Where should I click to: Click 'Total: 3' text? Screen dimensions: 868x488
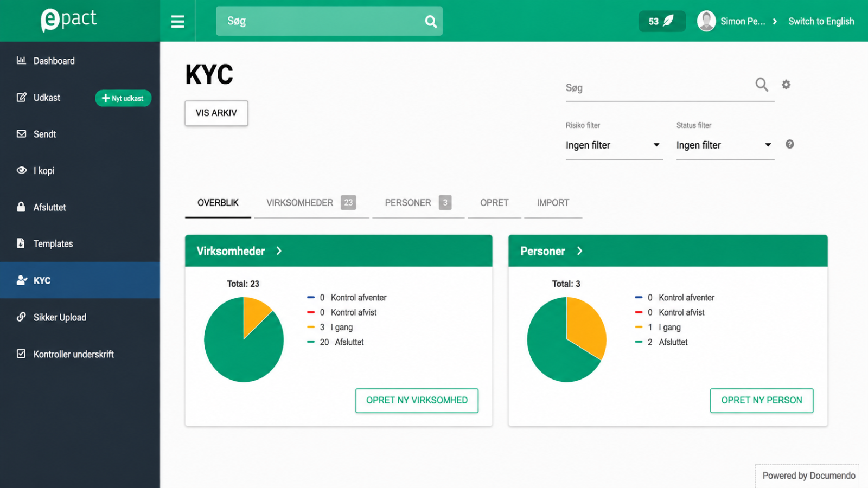[x=566, y=284]
